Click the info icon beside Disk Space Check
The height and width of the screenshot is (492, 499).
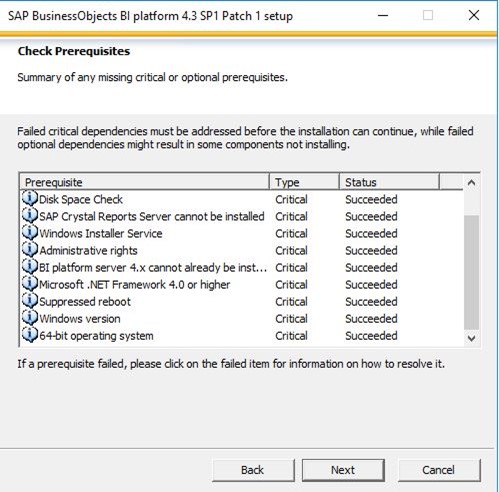click(x=30, y=198)
